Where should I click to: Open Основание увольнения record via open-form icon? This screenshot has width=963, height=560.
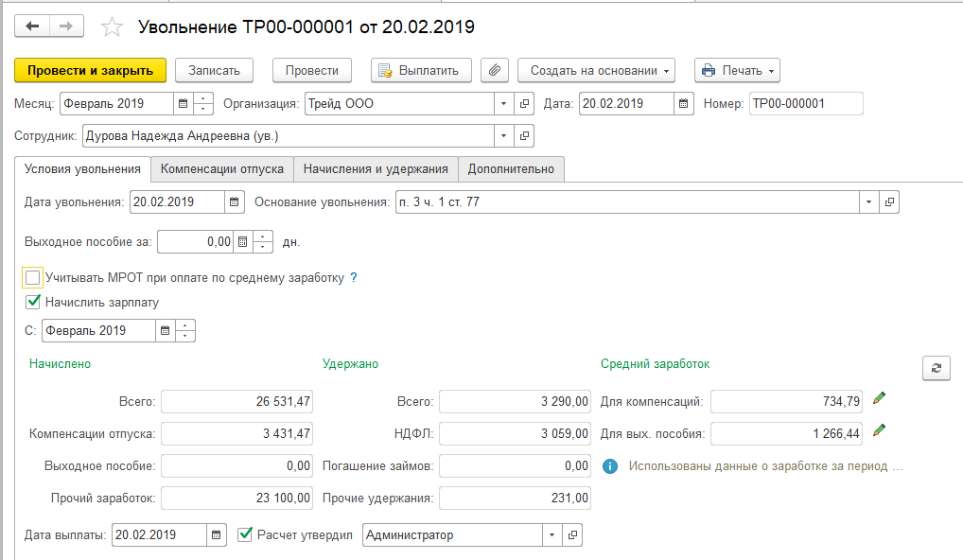(x=889, y=202)
